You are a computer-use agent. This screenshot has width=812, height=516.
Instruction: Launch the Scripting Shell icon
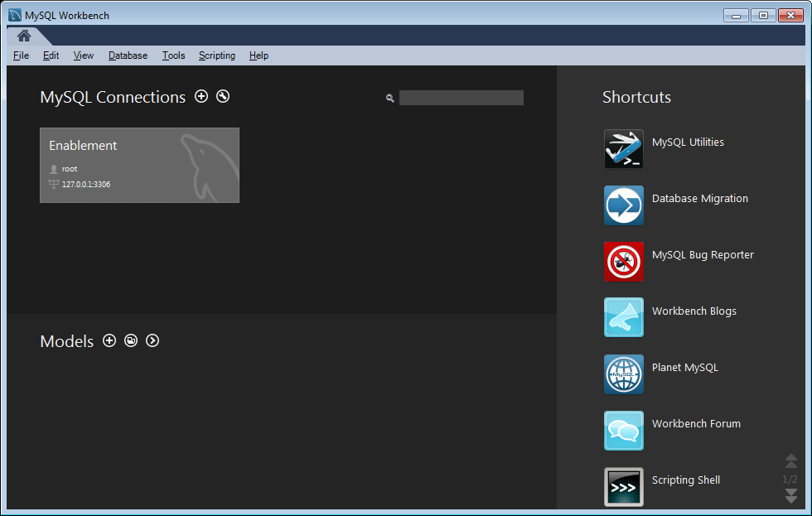[623, 487]
